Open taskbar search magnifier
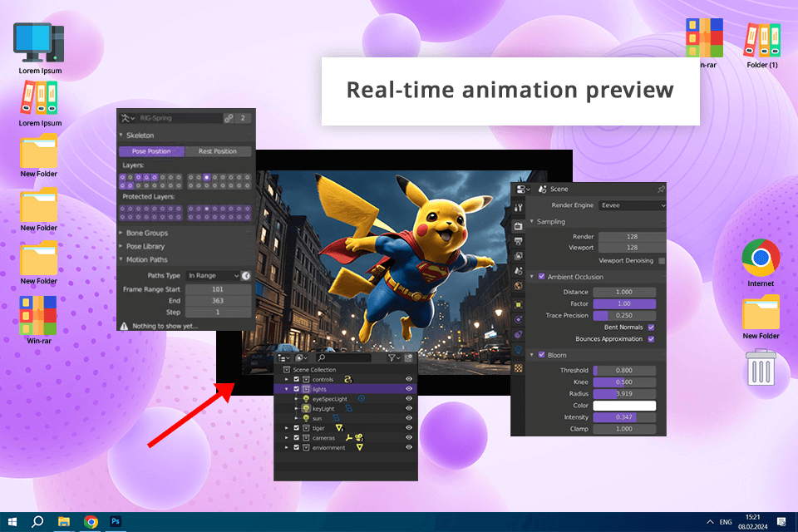The height and width of the screenshot is (532, 798). coord(37,521)
